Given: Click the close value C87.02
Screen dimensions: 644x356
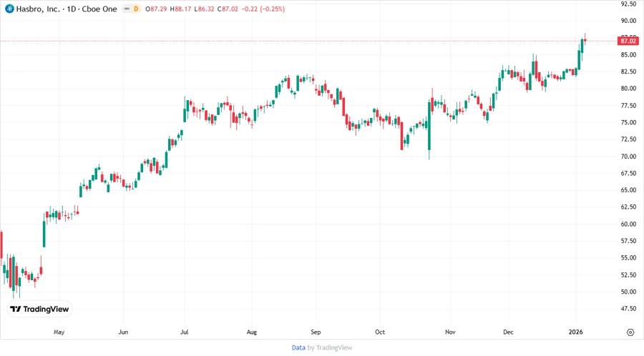Looking at the screenshot, I should [228, 9].
